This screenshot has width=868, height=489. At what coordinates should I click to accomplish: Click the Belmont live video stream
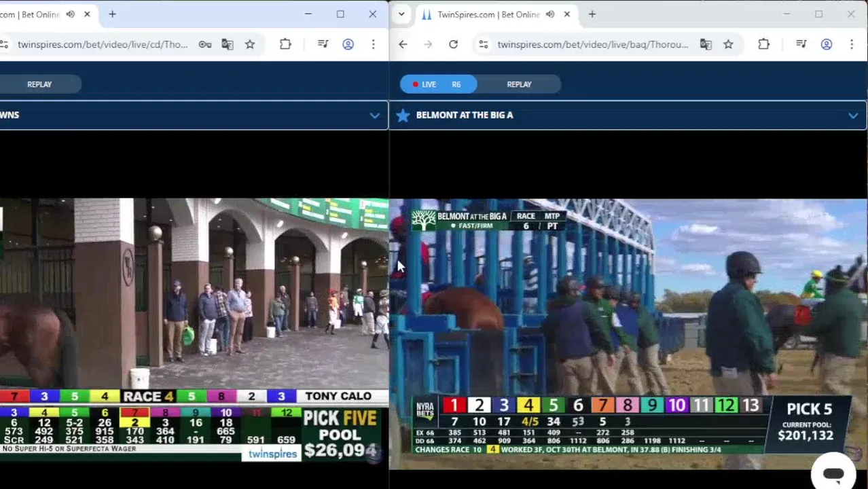[x=628, y=333]
